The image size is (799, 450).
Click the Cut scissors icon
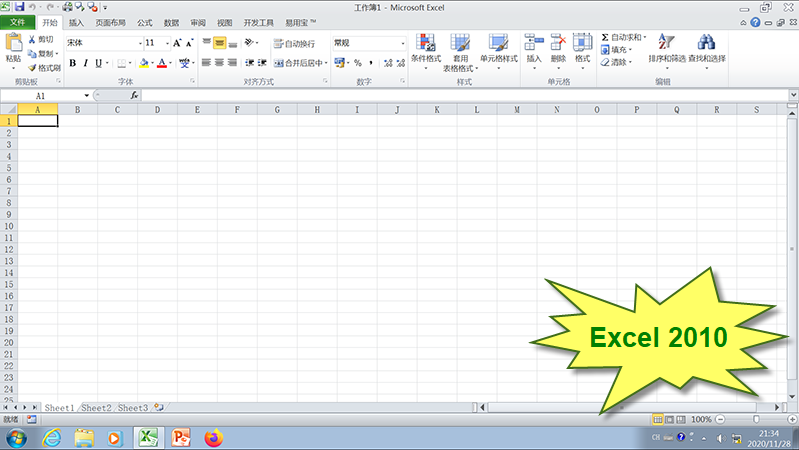tap(32, 39)
